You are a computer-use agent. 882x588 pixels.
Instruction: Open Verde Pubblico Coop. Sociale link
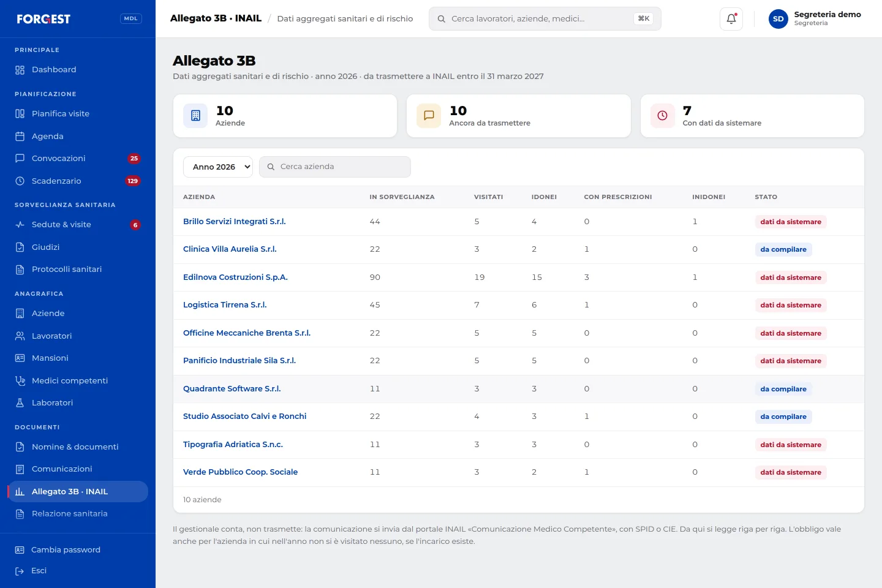coord(240,472)
